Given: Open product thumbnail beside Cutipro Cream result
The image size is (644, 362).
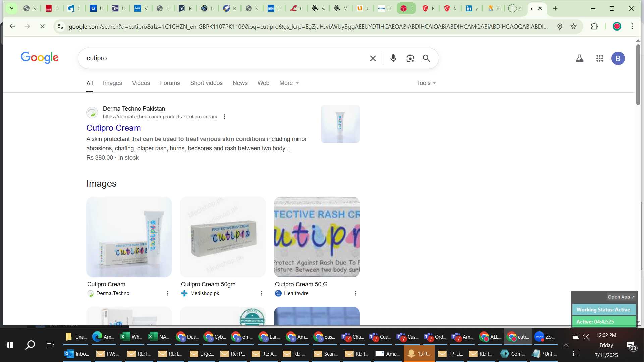Looking at the screenshot, I should [340, 124].
